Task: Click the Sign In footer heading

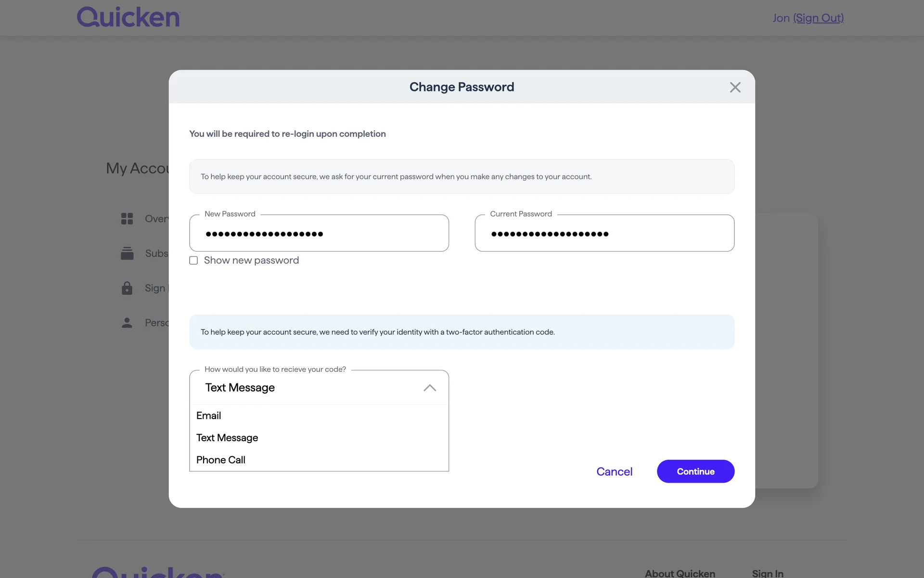Action: [768, 573]
